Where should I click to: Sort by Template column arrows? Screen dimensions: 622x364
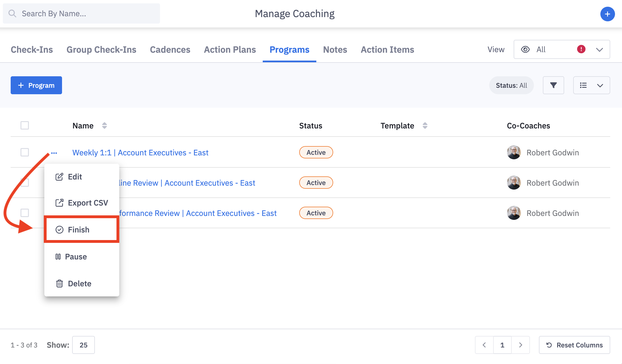[425, 126]
